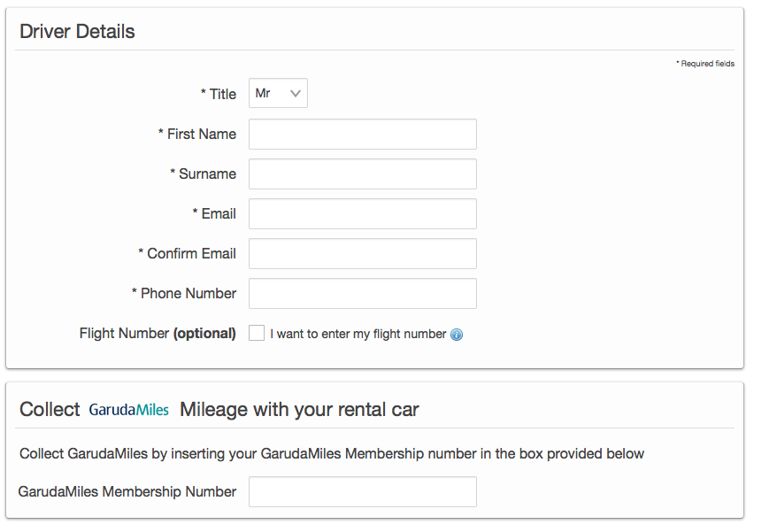Tick the flight number checkbox
Viewport: 777px width, 532px height.
tap(257, 333)
